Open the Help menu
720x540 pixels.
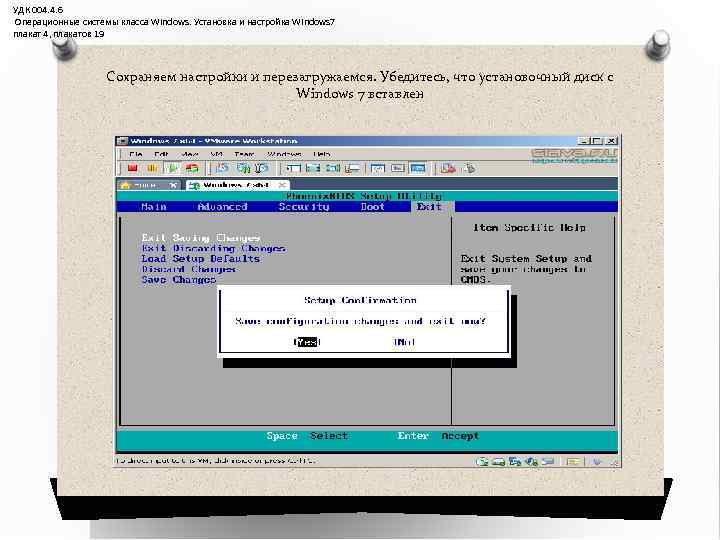click(321, 154)
